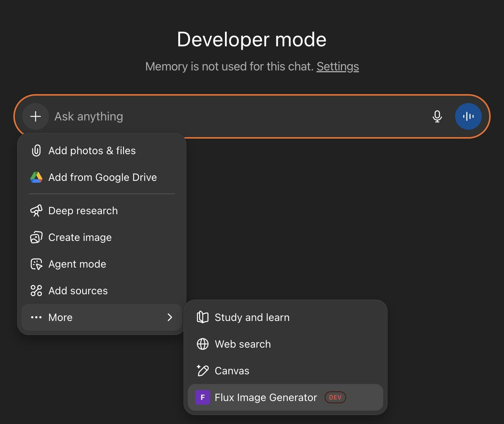This screenshot has width=504, height=424.
Task: Start voice mode with the blue waveform button
Action: point(468,116)
